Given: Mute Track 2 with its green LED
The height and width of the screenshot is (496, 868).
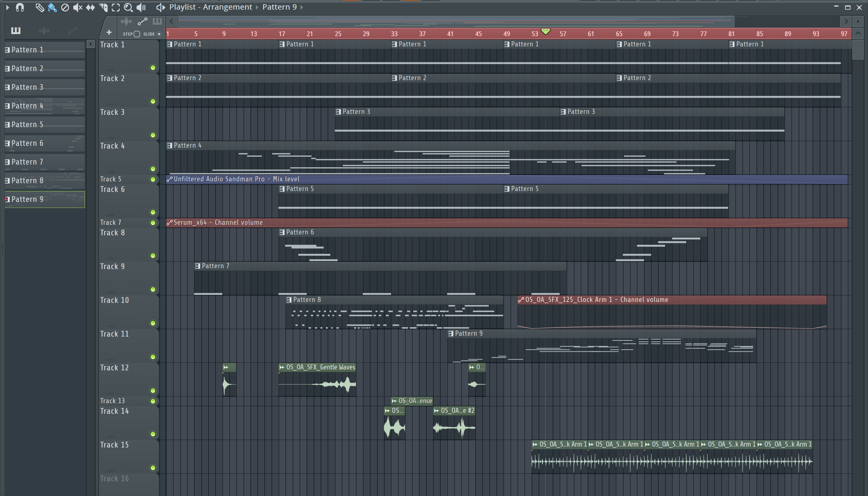Looking at the screenshot, I should click(x=153, y=102).
